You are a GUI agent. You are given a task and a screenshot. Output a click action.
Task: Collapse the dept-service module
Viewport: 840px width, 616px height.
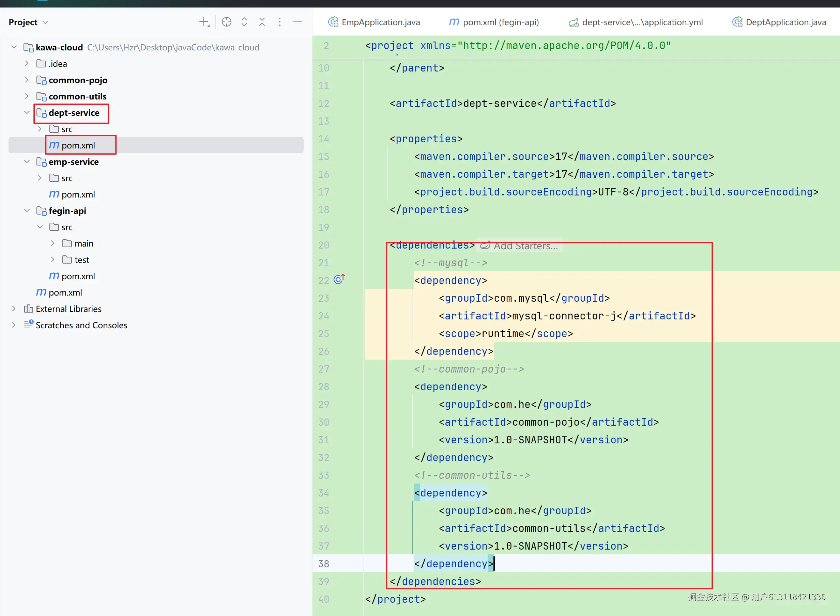pyautogui.click(x=27, y=113)
